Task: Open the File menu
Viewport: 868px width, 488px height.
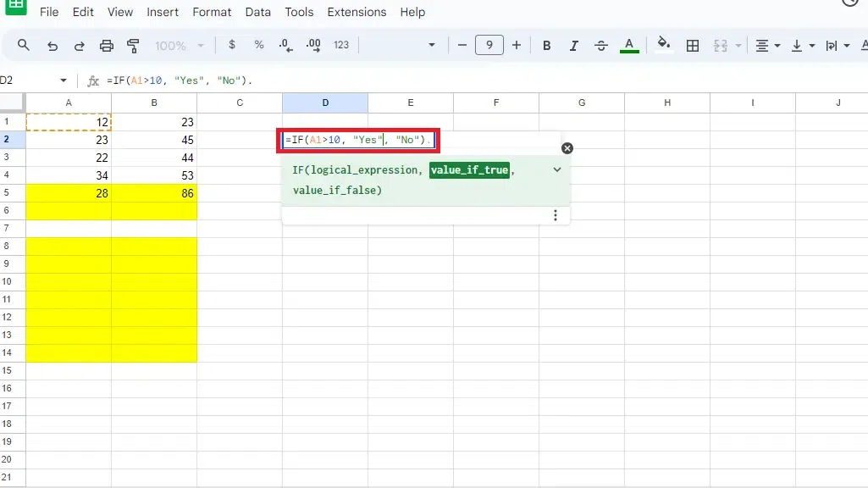Action: [49, 12]
